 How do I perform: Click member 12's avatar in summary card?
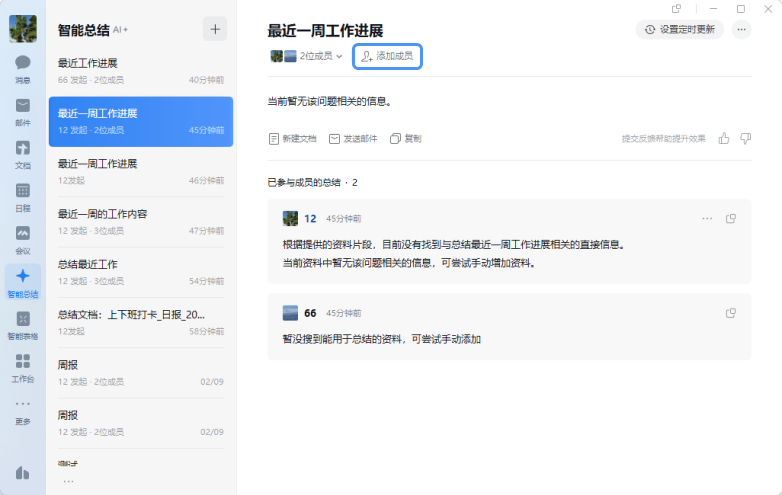[x=290, y=218]
